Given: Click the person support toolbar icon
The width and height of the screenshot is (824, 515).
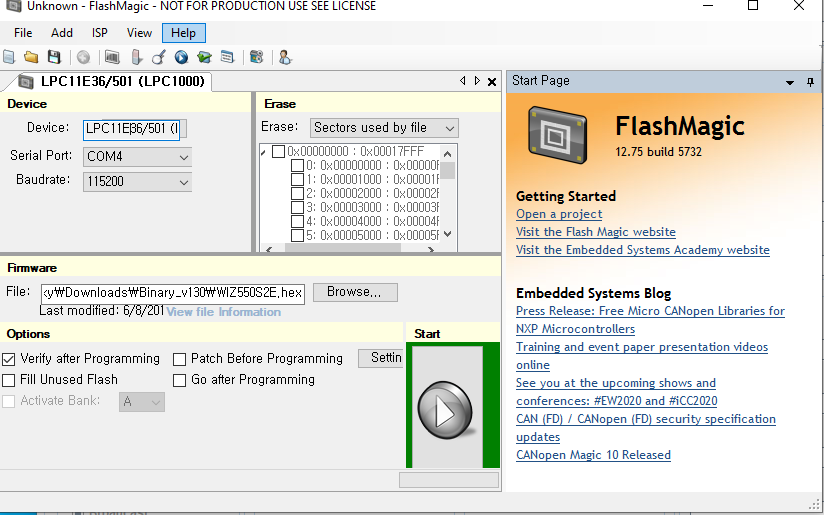Looking at the screenshot, I should point(285,57).
